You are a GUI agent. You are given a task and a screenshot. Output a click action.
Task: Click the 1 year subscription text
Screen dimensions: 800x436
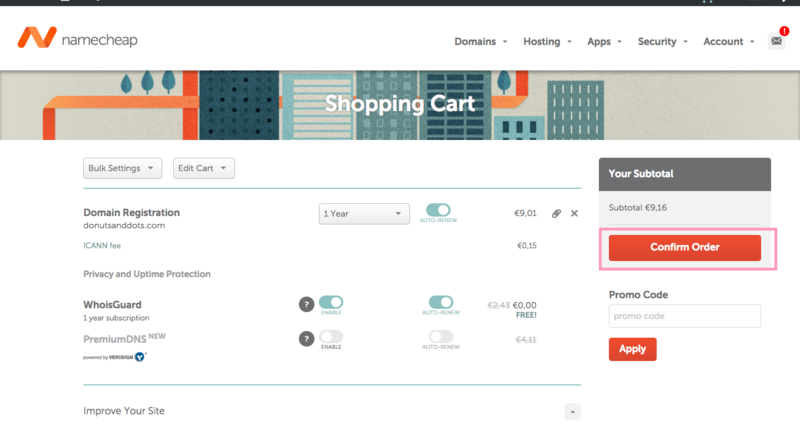[x=116, y=318]
